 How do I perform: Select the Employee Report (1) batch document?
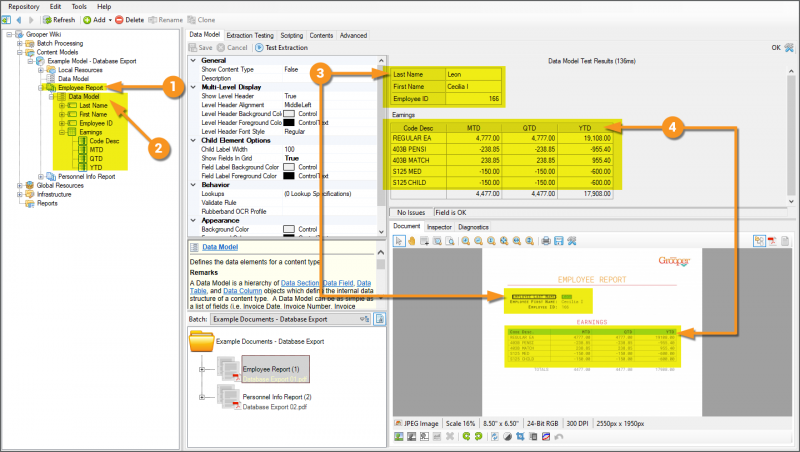pyautogui.click(x=273, y=370)
